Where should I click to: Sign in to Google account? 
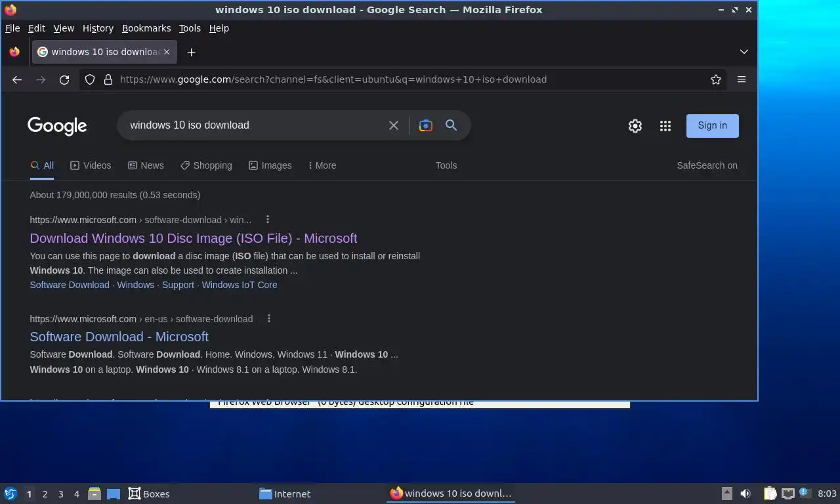(713, 126)
